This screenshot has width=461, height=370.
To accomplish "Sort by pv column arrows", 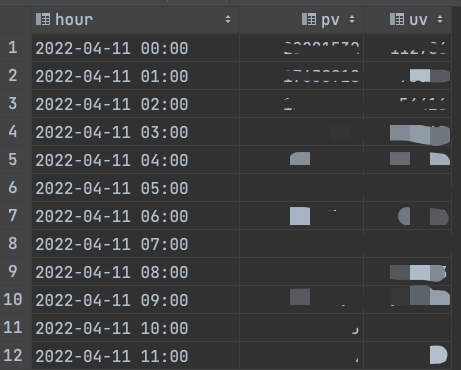I will click(x=352, y=19).
